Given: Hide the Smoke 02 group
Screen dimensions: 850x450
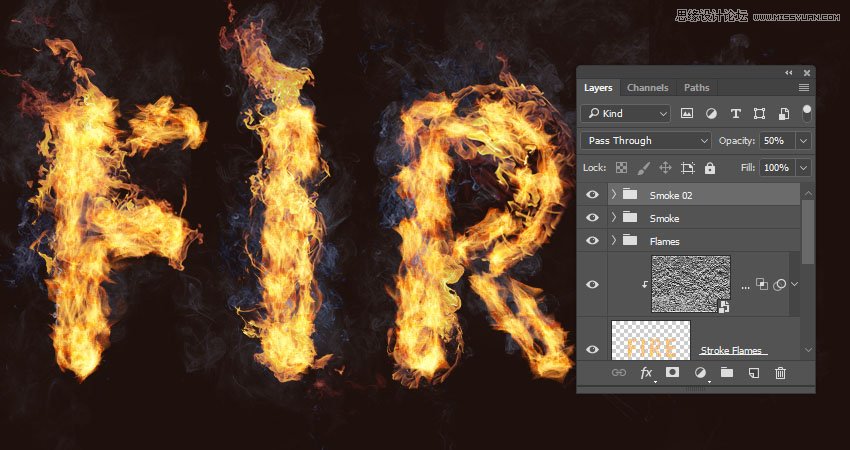Looking at the screenshot, I should [x=592, y=195].
